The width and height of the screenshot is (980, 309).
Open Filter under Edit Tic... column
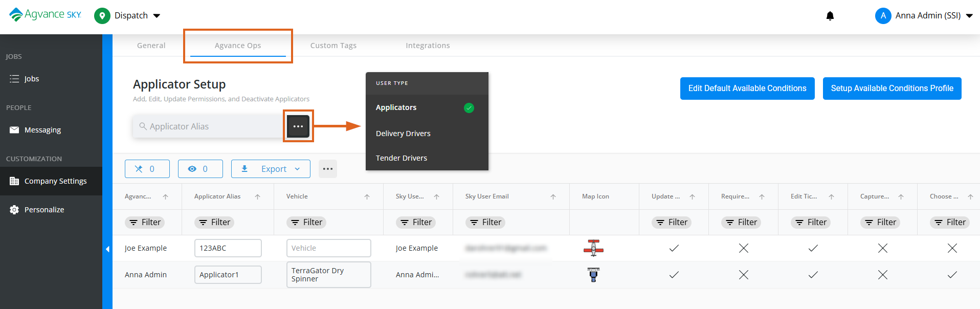(811, 223)
